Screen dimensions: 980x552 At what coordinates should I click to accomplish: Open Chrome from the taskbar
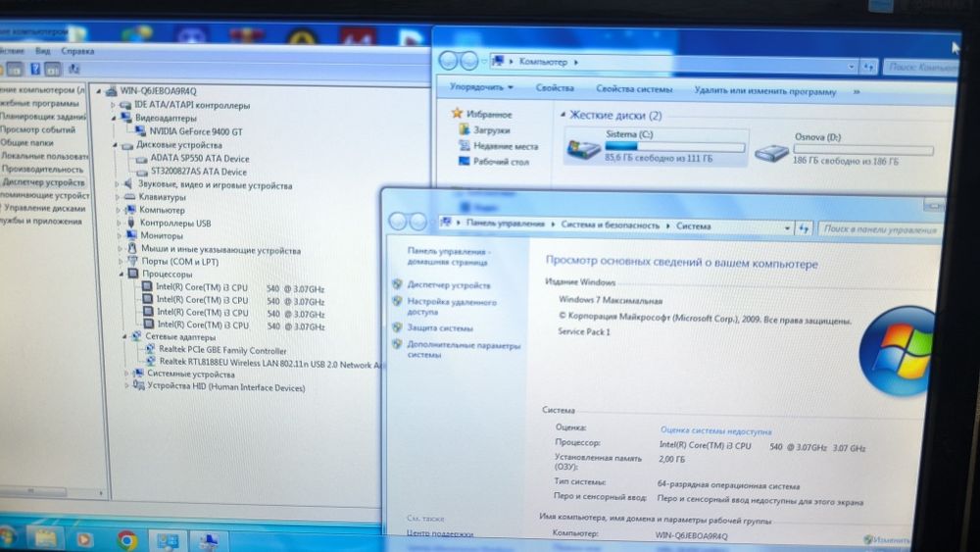(126, 539)
